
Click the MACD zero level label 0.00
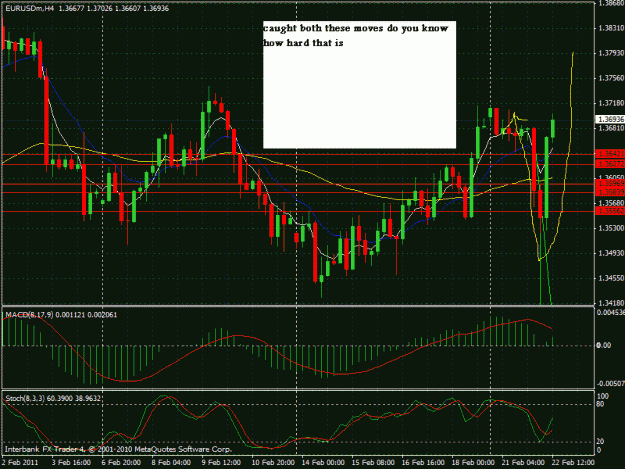coord(603,345)
